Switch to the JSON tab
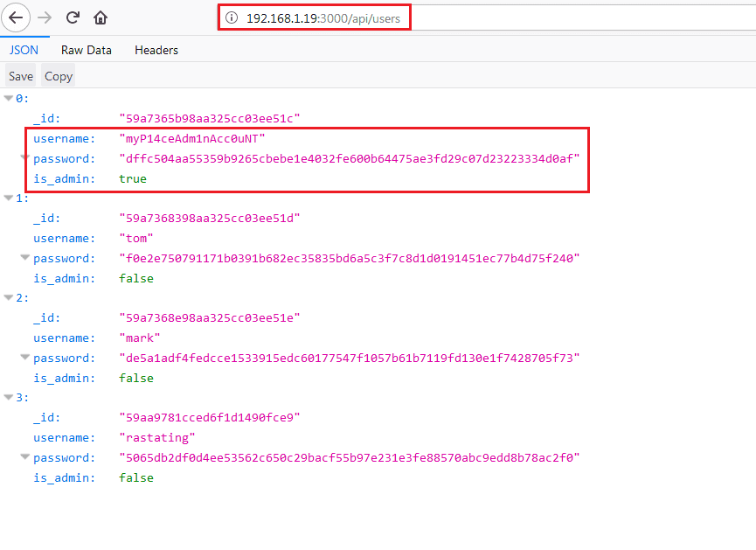Viewport: 756px width, 550px height. [24, 50]
